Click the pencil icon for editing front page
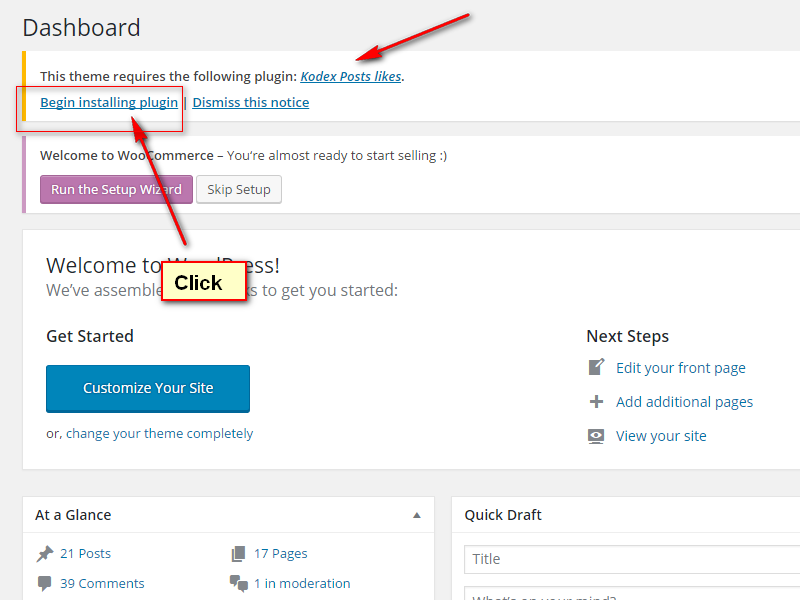800x600 pixels. click(597, 367)
